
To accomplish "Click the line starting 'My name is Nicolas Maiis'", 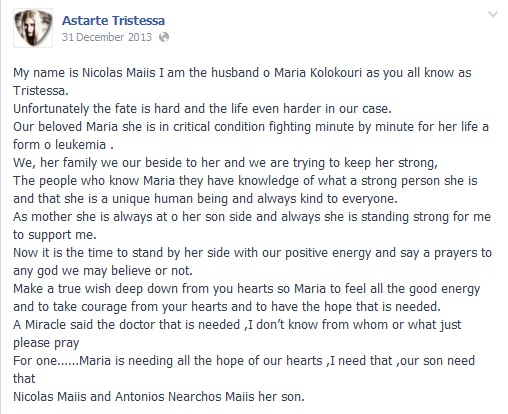I will coord(242,73).
